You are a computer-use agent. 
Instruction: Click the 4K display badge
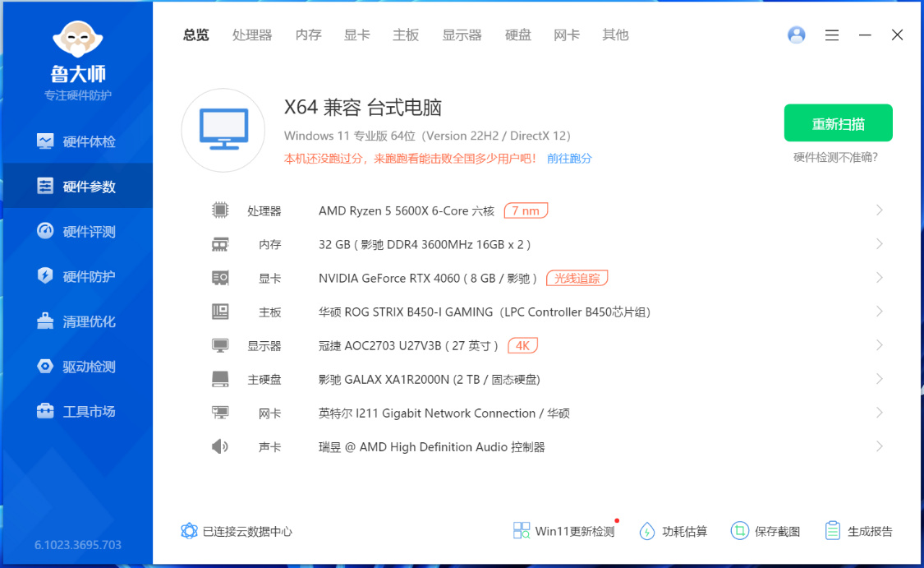[x=522, y=345]
